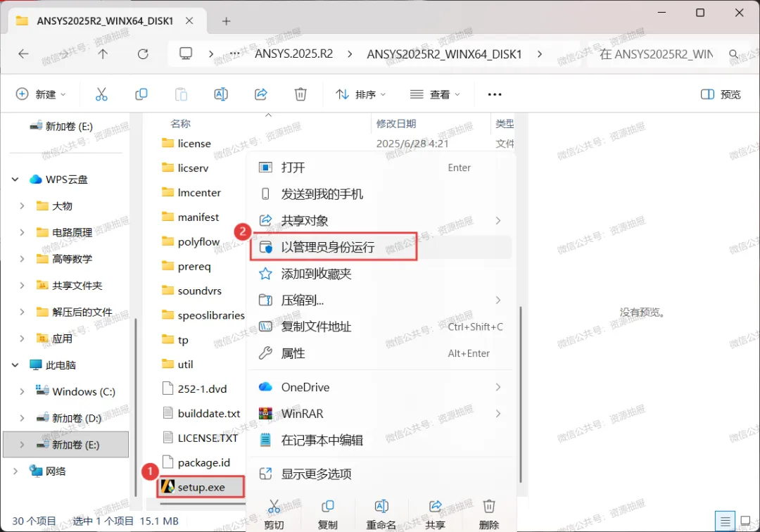
Task: Expand the 电路原理 folder node
Action: [22, 232]
